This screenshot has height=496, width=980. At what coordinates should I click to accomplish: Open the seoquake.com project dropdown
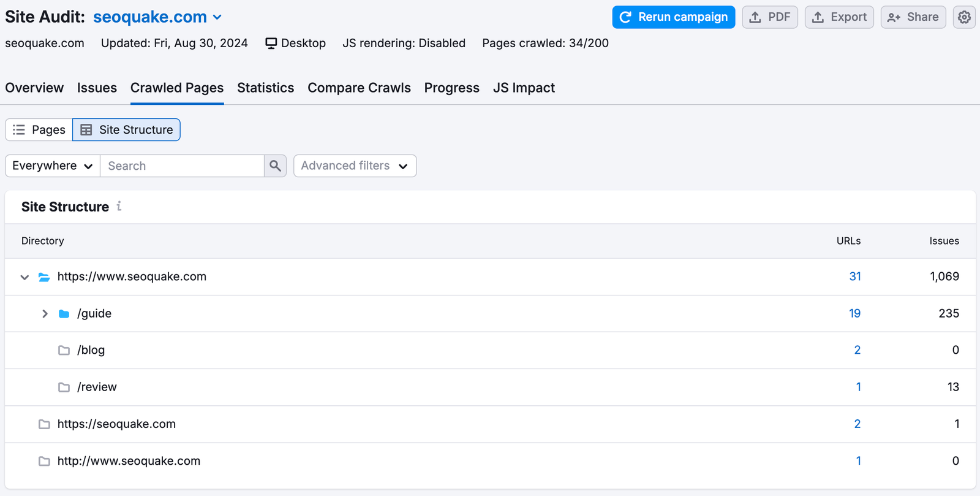[x=157, y=17]
